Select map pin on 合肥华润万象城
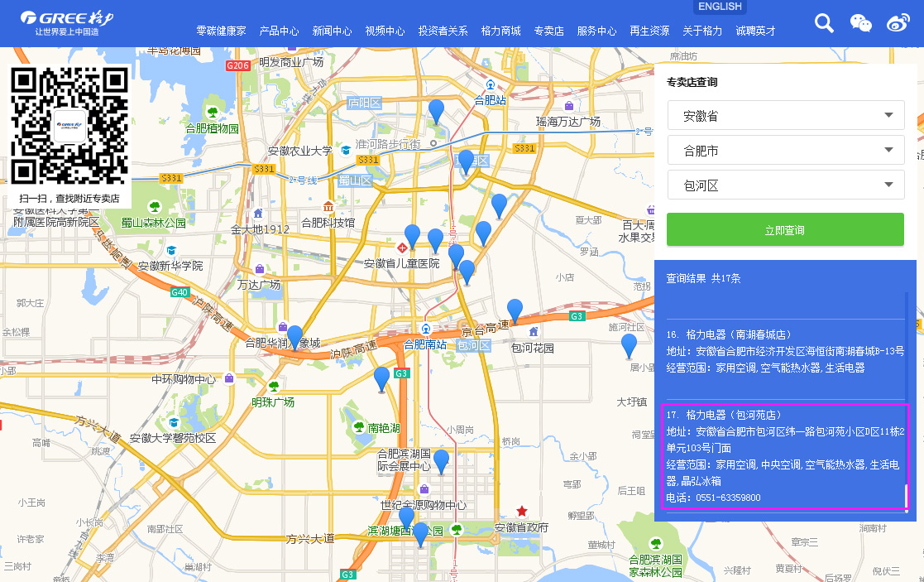 (x=294, y=338)
